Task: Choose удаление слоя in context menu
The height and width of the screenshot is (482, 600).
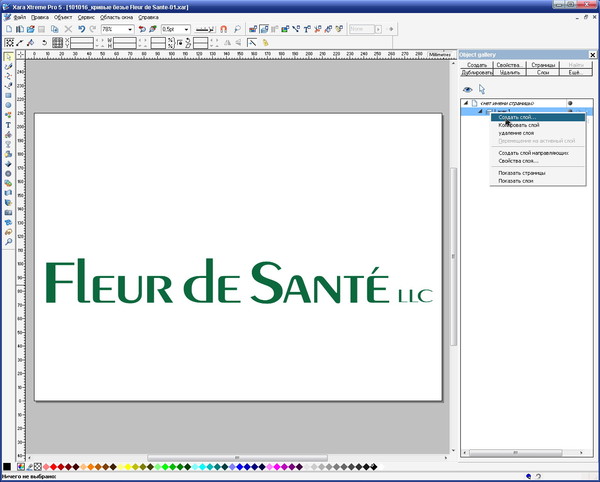Action: click(538, 133)
